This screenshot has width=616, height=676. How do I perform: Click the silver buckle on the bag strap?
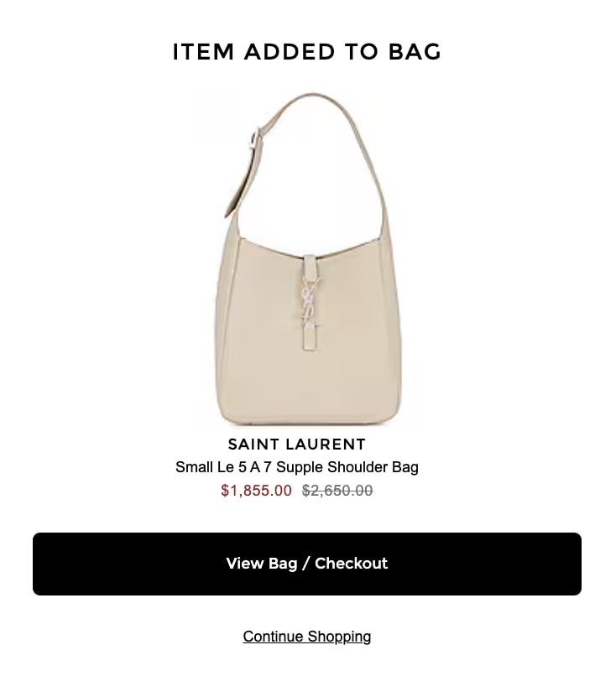pos(255,138)
